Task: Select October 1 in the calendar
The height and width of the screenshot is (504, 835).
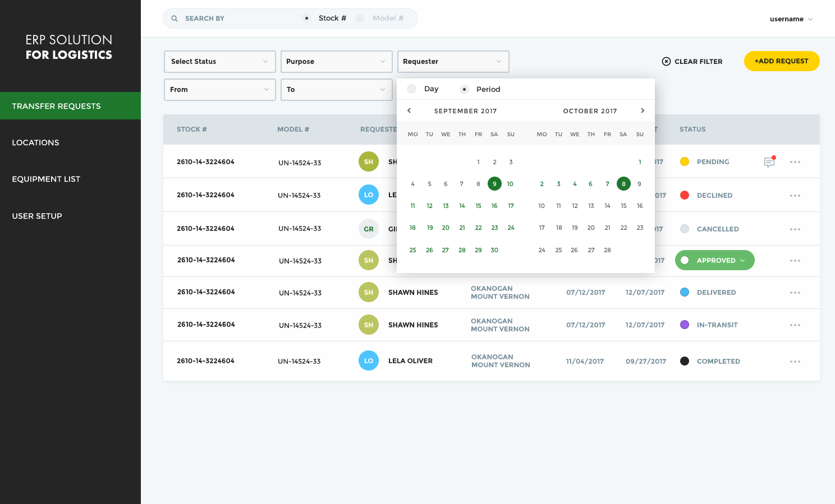Action: pyautogui.click(x=640, y=162)
